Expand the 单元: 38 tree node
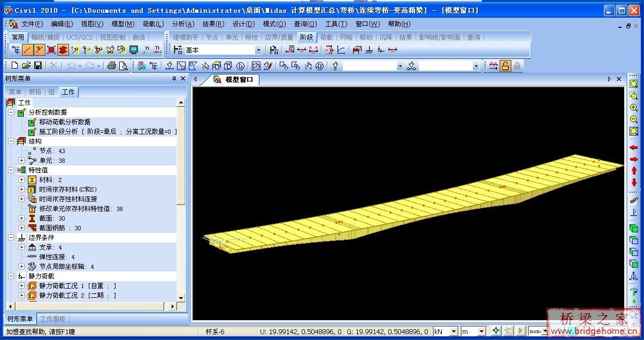Viewport: 644px width, 340px height. point(22,161)
